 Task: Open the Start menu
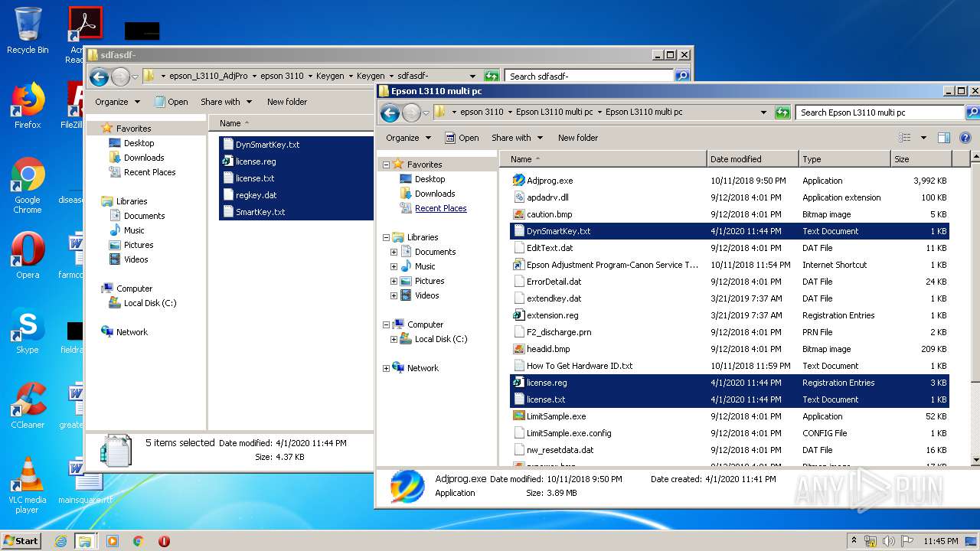21,541
